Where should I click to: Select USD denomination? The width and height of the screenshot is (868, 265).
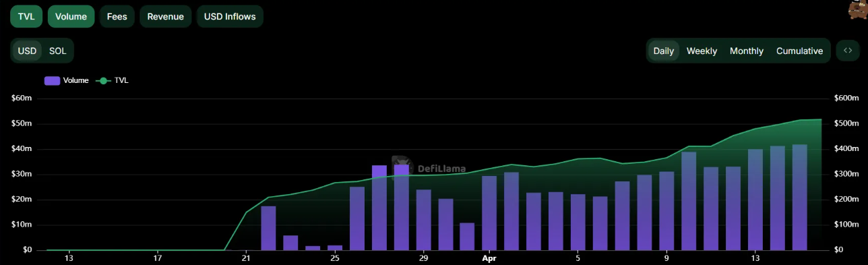tap(27, 51)
